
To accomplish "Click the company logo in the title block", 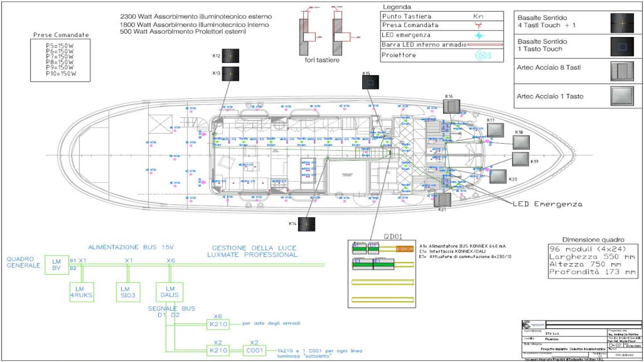I will [x=533, y=324].
